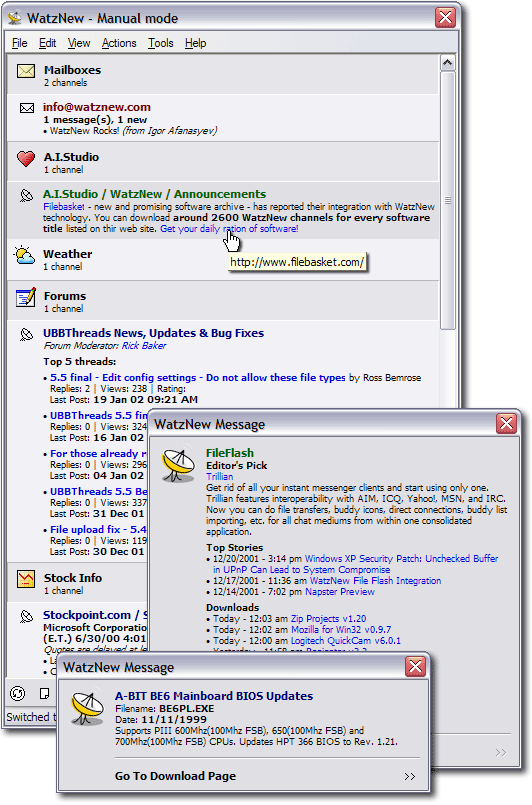The height and width of the screenshot is (805, 532).
Task: Open the Napster Preview story
Action: pos(340,592)
